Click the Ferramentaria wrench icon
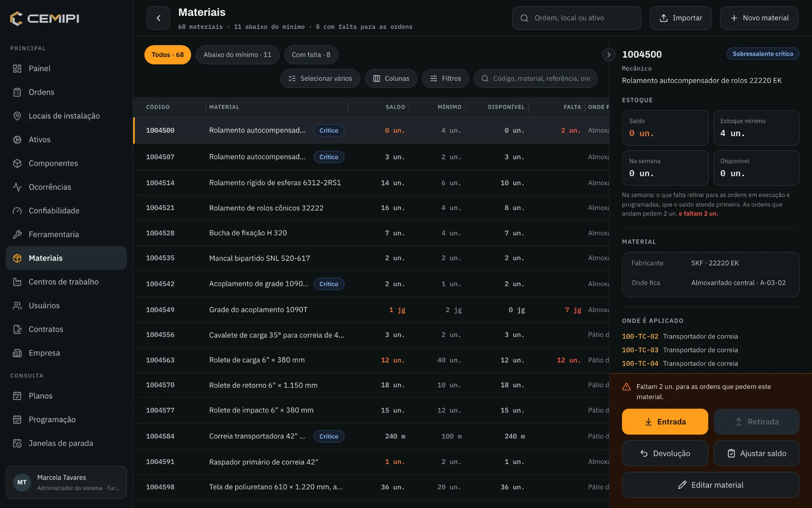 [x=17, y=234]
